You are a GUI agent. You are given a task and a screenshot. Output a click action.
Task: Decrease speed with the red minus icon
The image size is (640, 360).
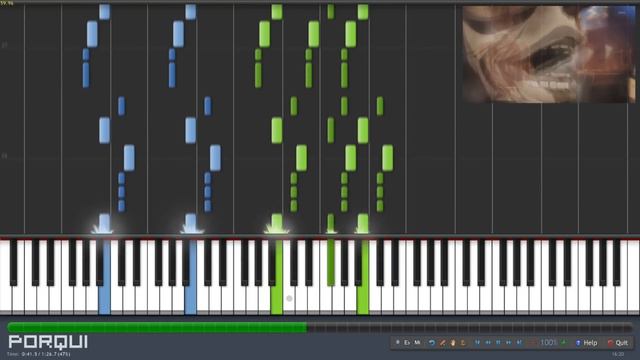532,343
